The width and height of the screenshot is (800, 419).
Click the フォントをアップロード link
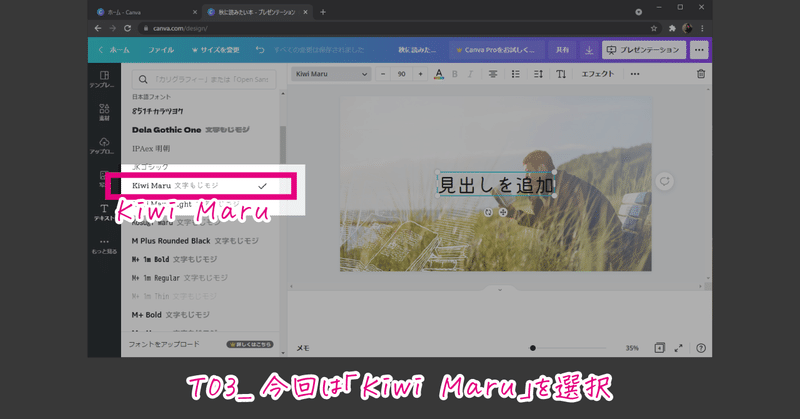pos(164,344)
